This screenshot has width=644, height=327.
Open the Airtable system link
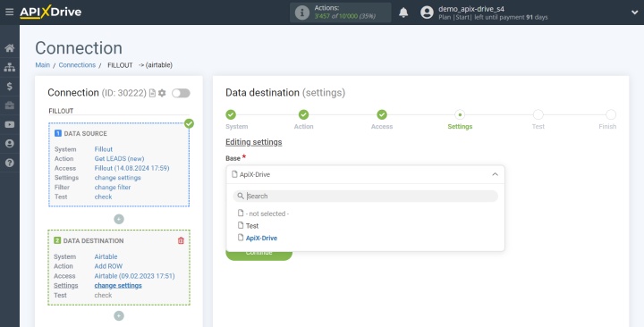106,256
